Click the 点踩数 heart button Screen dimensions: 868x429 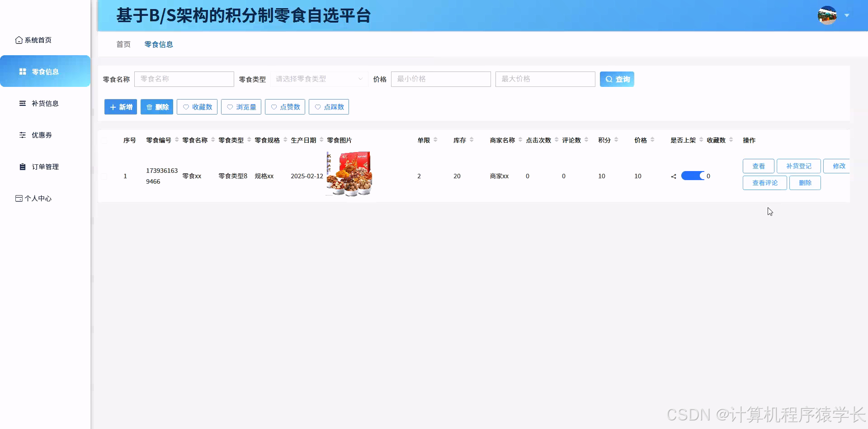(x=329, y=107)
